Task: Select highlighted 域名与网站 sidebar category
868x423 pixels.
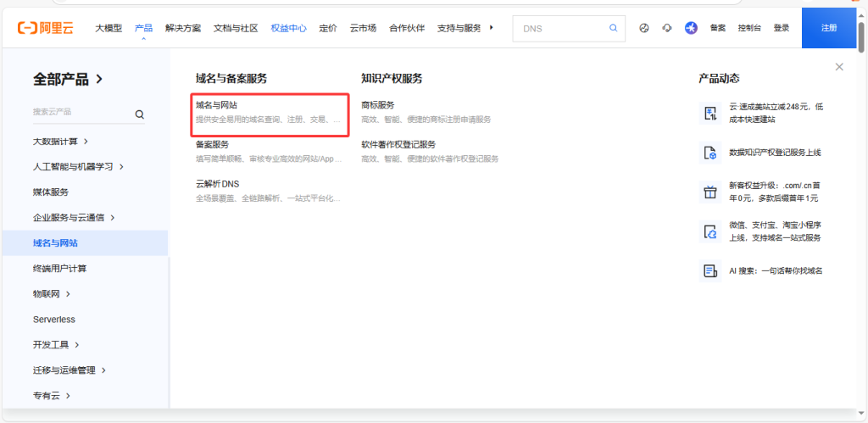Action: 86,243
